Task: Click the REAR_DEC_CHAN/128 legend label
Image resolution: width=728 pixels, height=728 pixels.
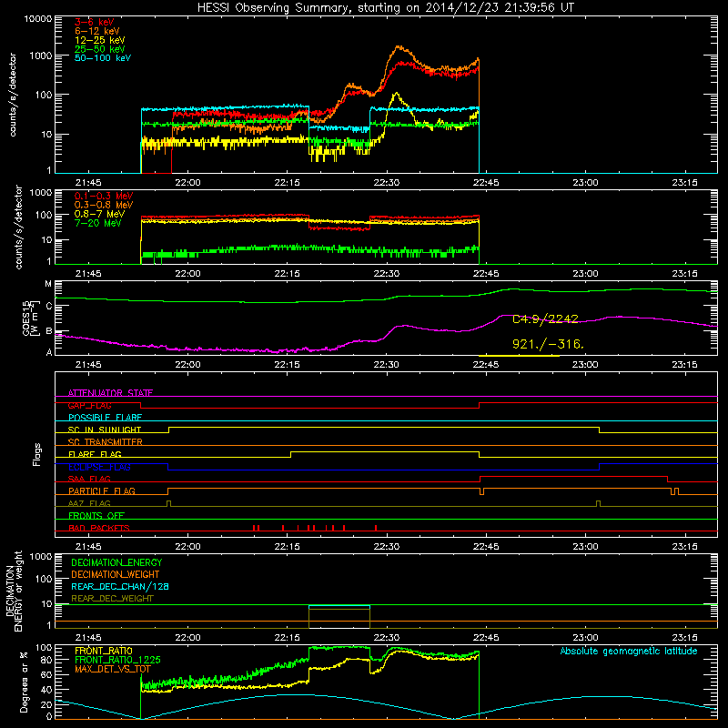Action: coord(120,586)
